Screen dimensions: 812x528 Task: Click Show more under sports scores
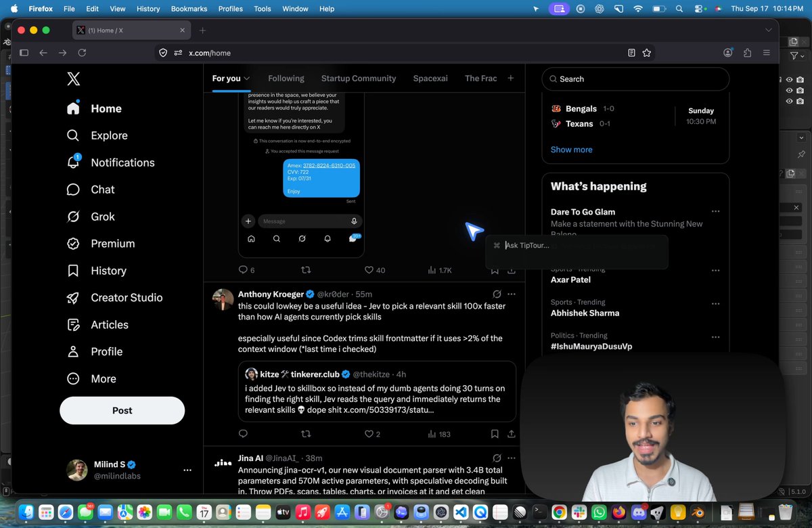coord(571,150)
